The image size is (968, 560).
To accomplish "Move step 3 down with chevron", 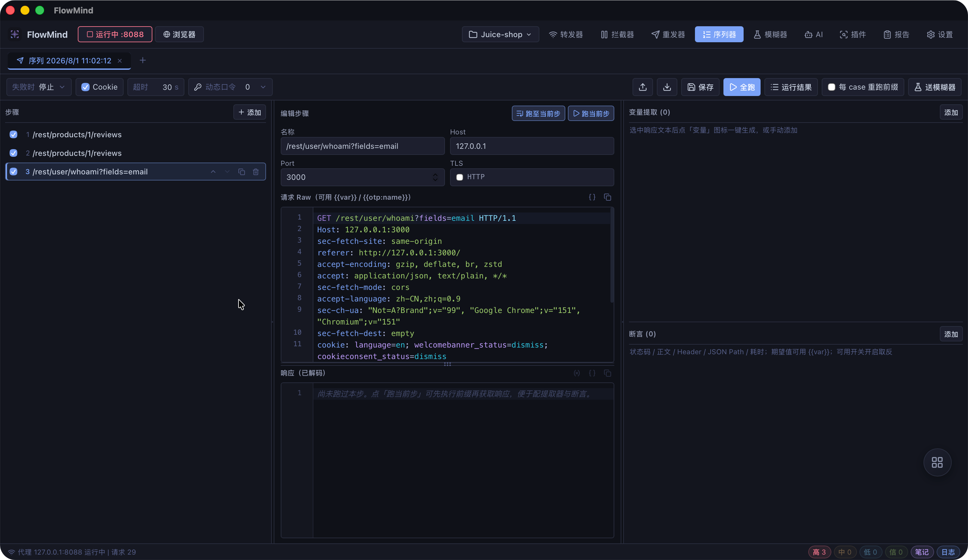I will tap(227, 172).
